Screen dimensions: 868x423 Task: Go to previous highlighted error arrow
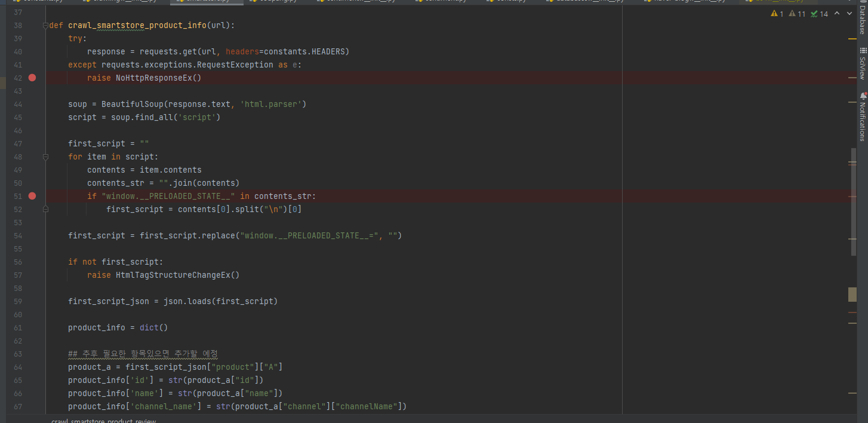click(836, 14)
